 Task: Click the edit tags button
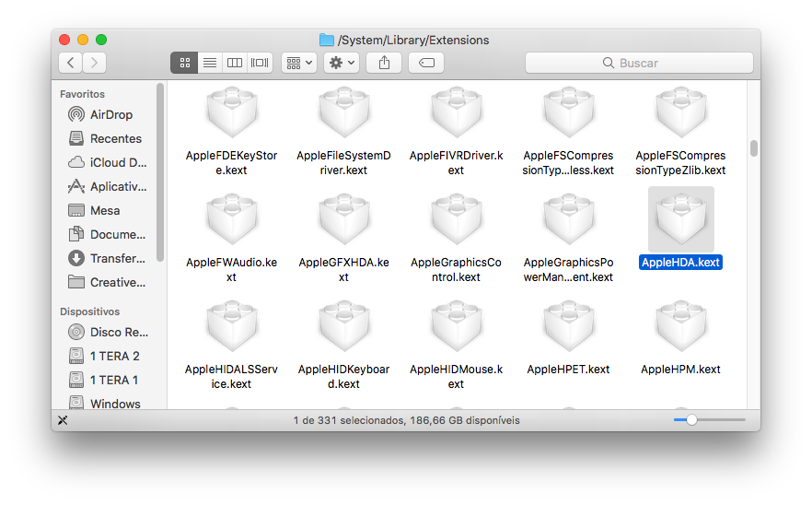click(426, 63)
